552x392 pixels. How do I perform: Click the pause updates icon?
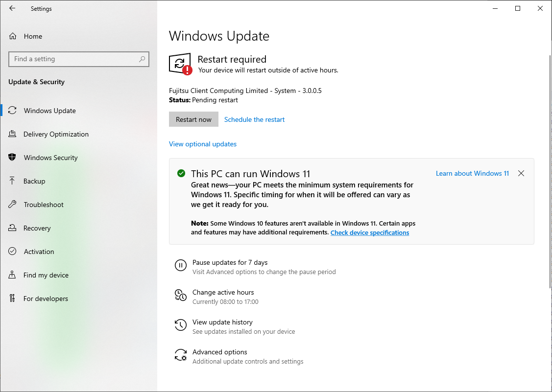[181, 265]
